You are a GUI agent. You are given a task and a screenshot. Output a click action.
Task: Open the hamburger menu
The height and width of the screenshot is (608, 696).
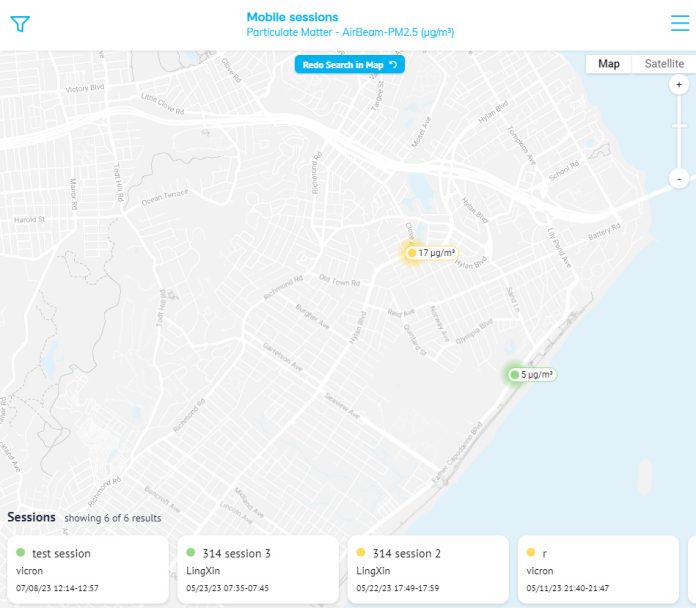(680, 23)
